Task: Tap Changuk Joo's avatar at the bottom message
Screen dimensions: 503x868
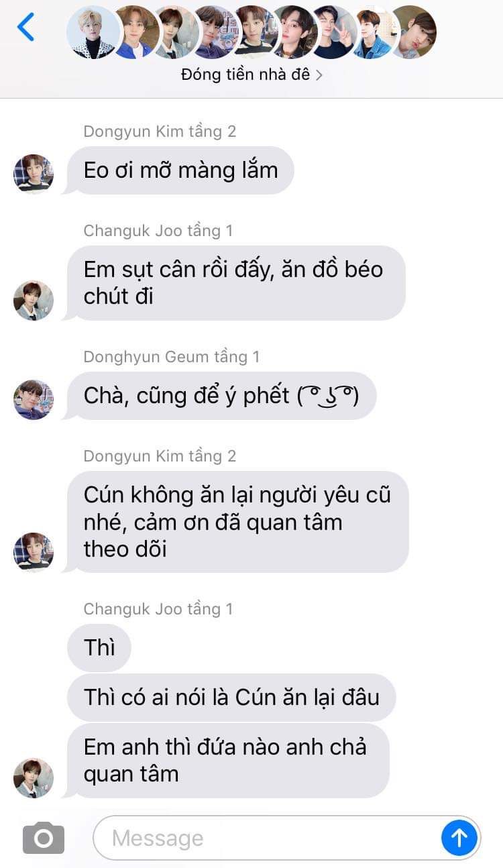Action: (34, 778)
